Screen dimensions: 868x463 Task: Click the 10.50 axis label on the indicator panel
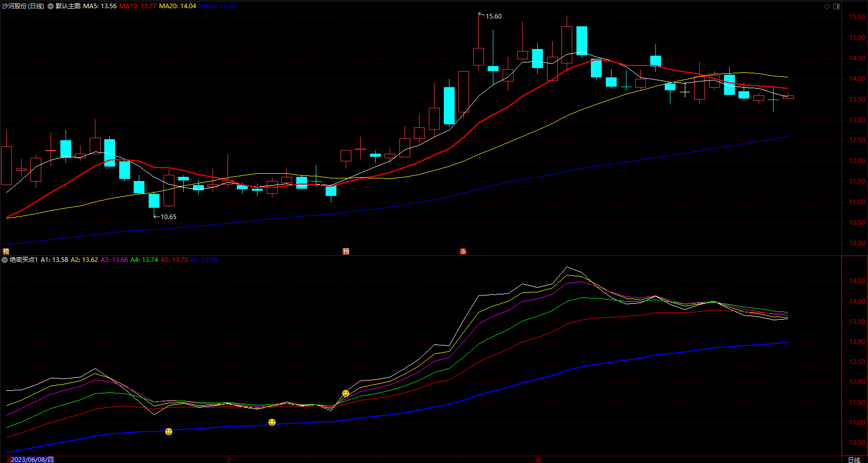[857, 443]
